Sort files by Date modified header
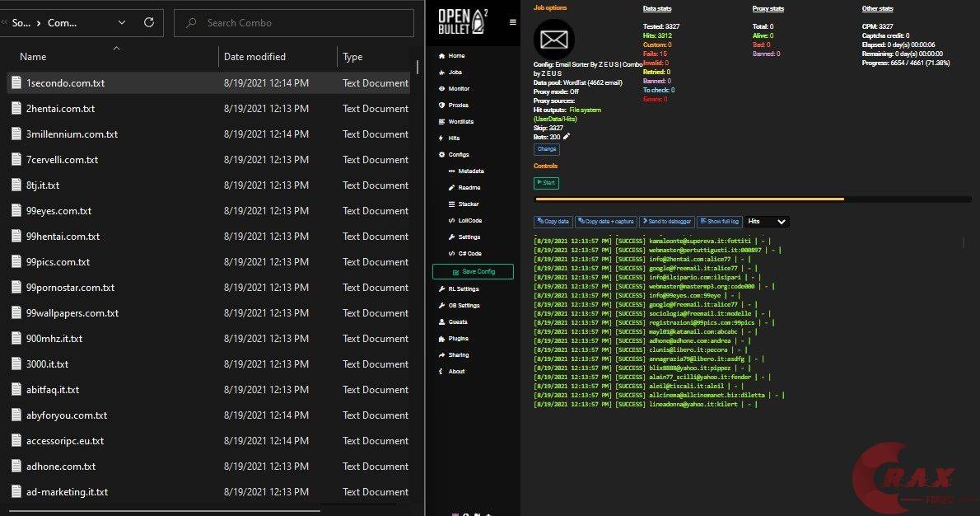Screen dimensions: 980x516 tap(254, 56)
